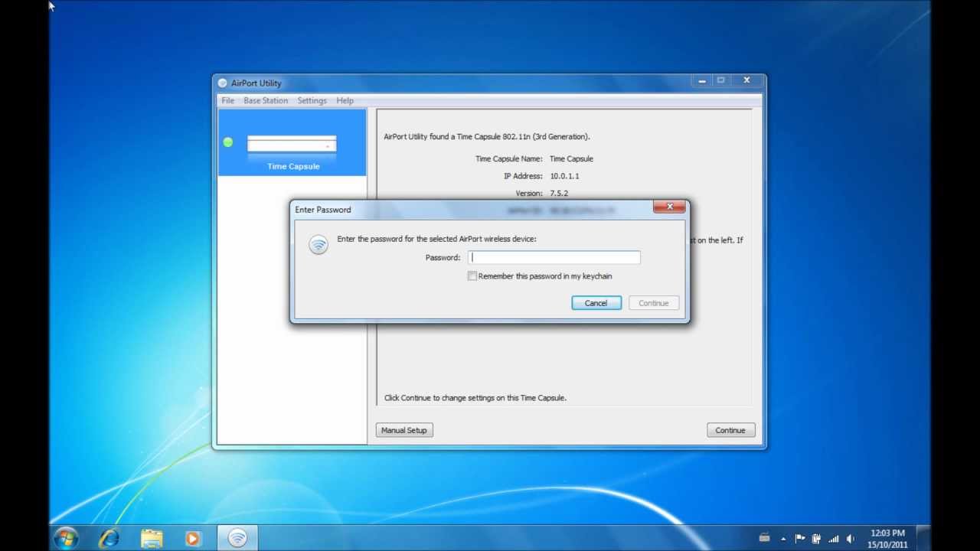The width and height of the screenshot is (980, 551).
Task: Click Continue in the AirPort Utility window
Action: pos(730,430)
